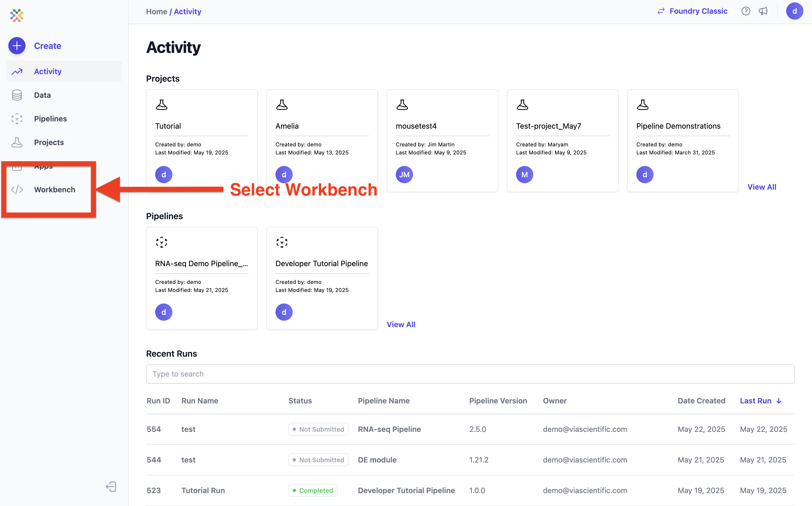Sort by Pipeline Name column header
Image resolution: width=812 pixels, height=506 pixels.
(384, 401)
